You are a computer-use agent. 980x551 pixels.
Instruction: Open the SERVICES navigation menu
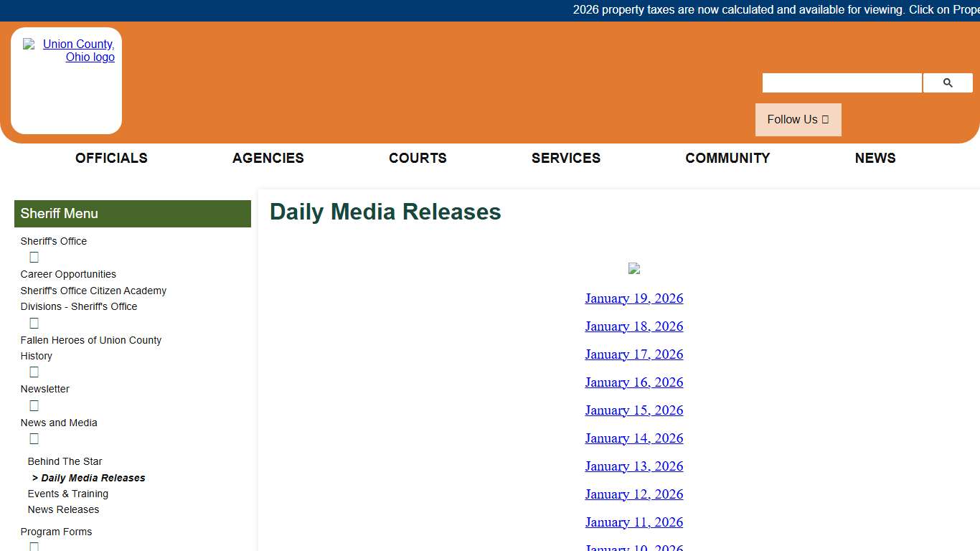[566, 158]
